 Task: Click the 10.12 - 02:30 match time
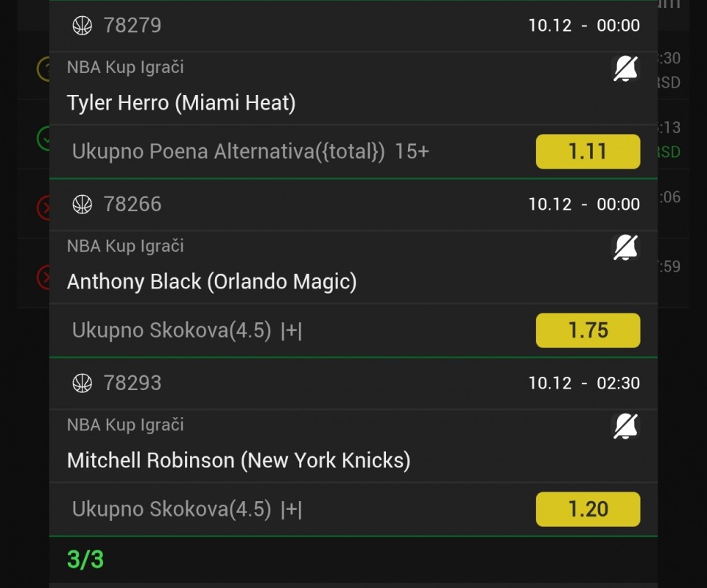[x=584, y=383]
